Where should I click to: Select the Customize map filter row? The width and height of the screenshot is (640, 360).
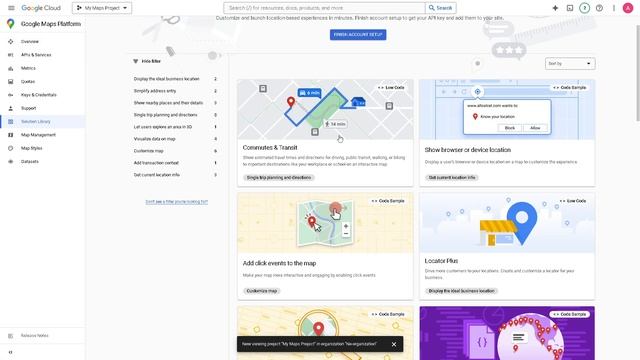(x=176, y=151)
